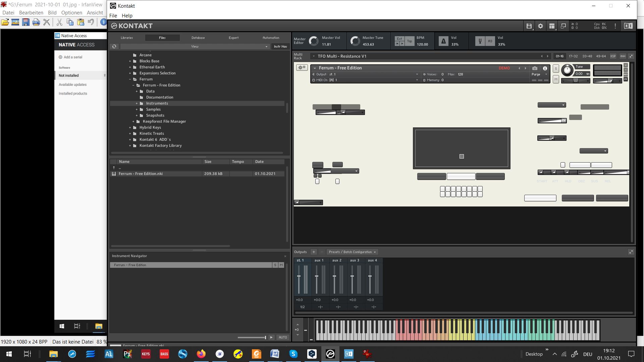644x362 pixels.
Task: Switch to the Database tab
Action: pyautogui.click(x=198, y=38)
